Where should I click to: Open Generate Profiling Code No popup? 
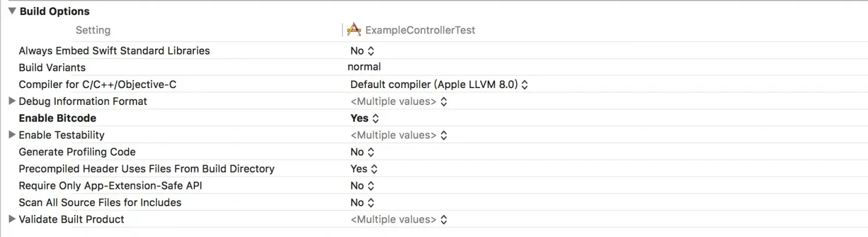[x=363, y=152]
